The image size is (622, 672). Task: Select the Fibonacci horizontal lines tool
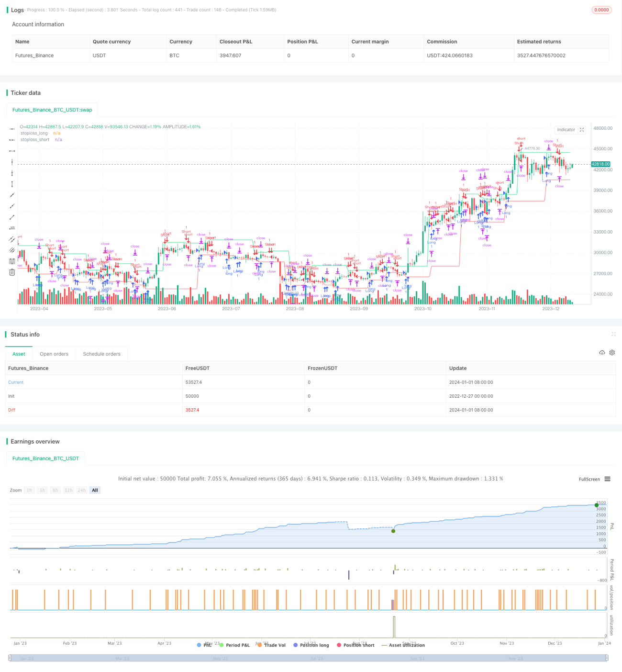12,261
